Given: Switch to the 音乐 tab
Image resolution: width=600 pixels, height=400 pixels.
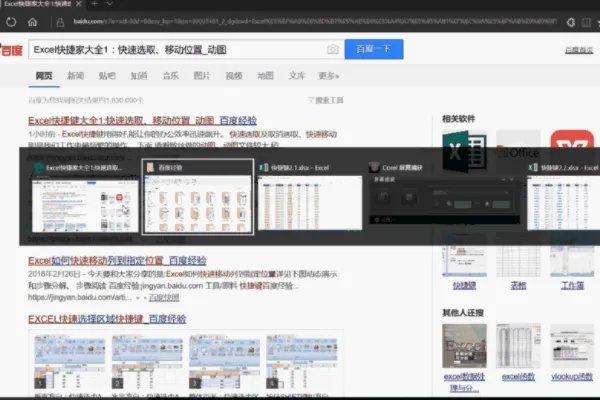Looking at the screenshot, I should 171,76.
